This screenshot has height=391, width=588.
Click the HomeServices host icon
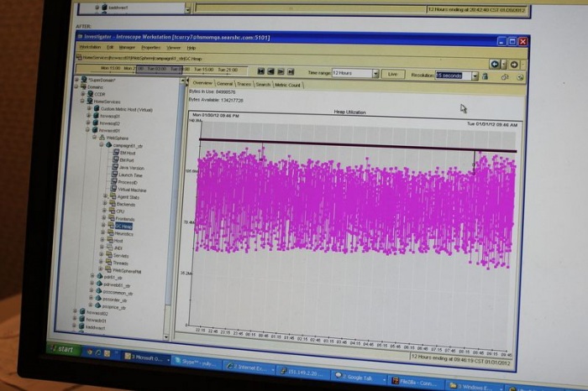click(90, 102)
